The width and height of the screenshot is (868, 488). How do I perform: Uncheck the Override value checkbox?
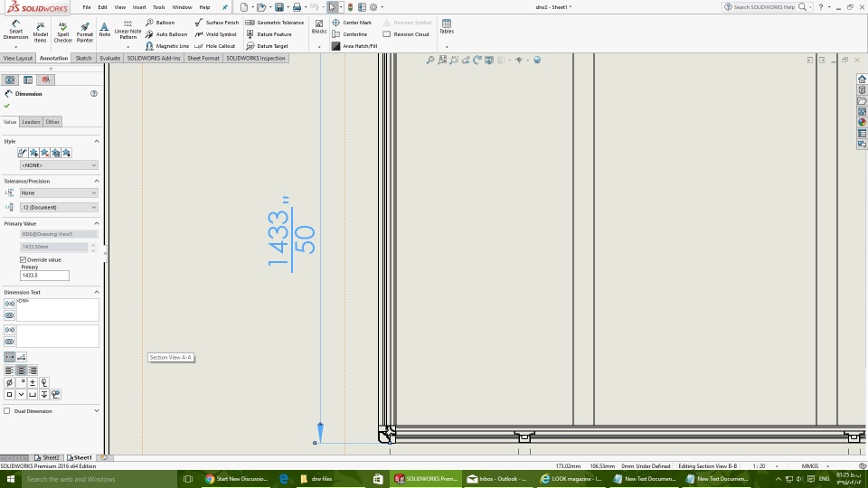tap(24, 259)
